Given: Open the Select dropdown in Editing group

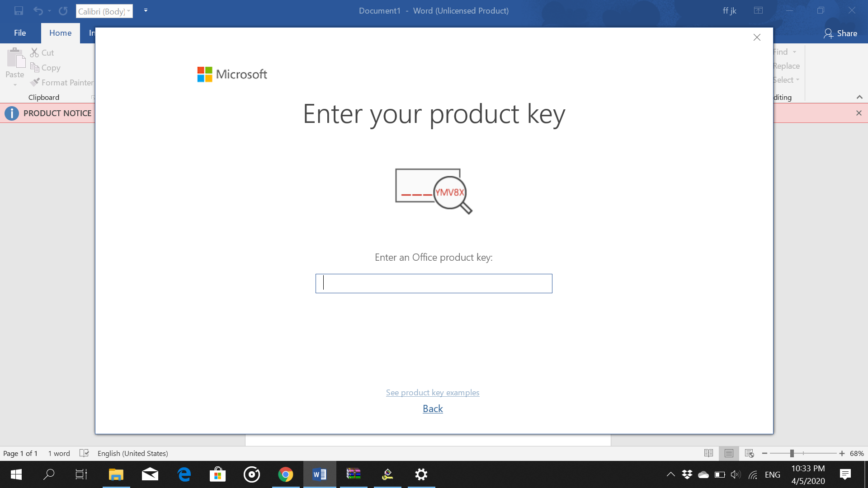Looking at the screenshot, I should pyautogui.click(x=786, y=80).
